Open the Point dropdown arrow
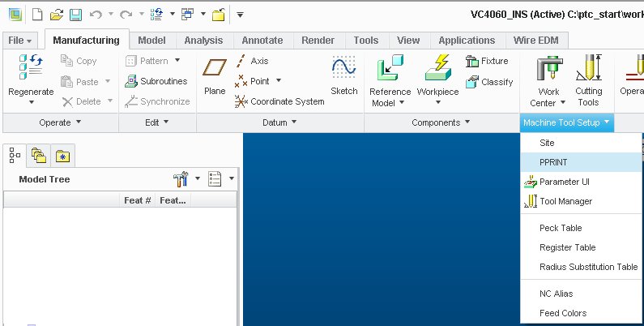Image resolution: width=644 pixels, height=326 pixels. 279,80
